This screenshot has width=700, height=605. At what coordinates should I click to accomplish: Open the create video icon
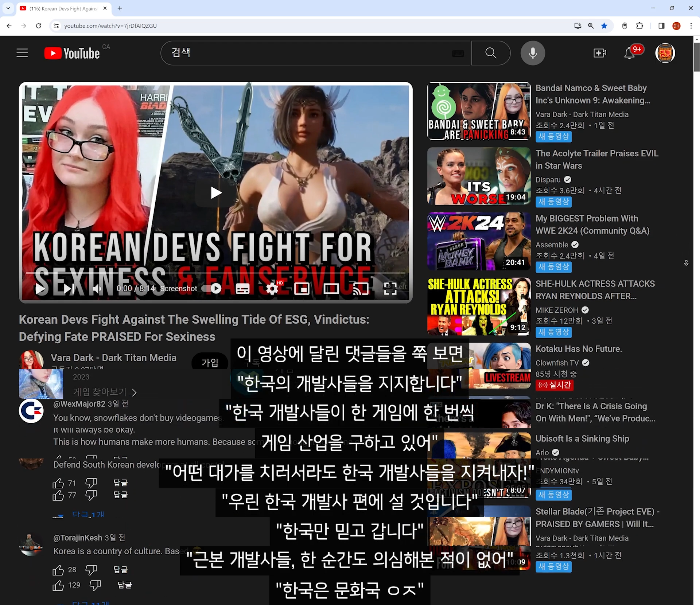point(599,53)
